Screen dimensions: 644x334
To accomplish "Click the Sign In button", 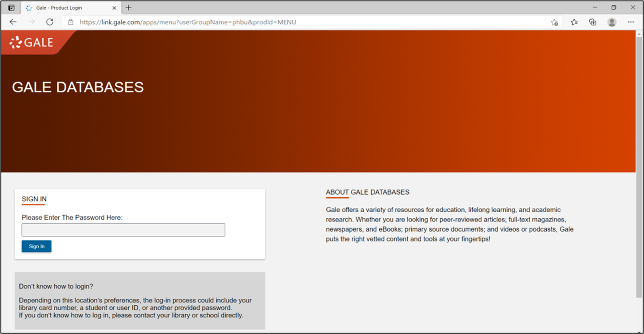I will (x=36, y=246).
